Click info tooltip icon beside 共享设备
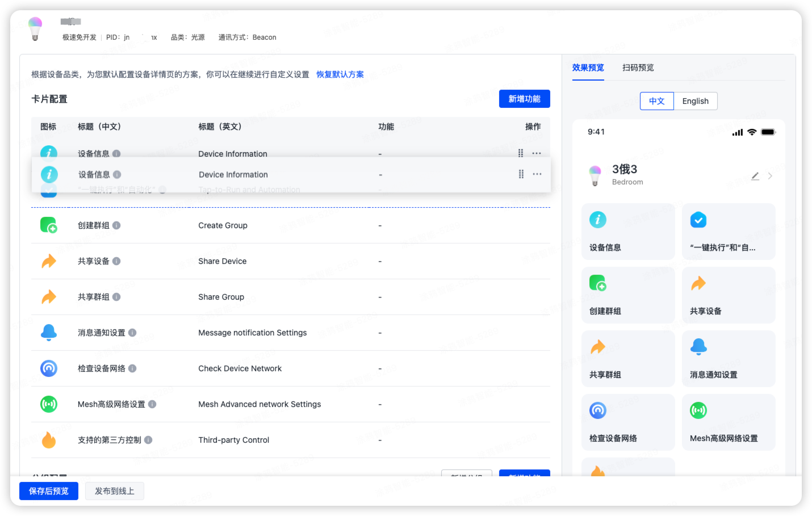The height and width of the screenshot is (516, 812). coord(116,261)
